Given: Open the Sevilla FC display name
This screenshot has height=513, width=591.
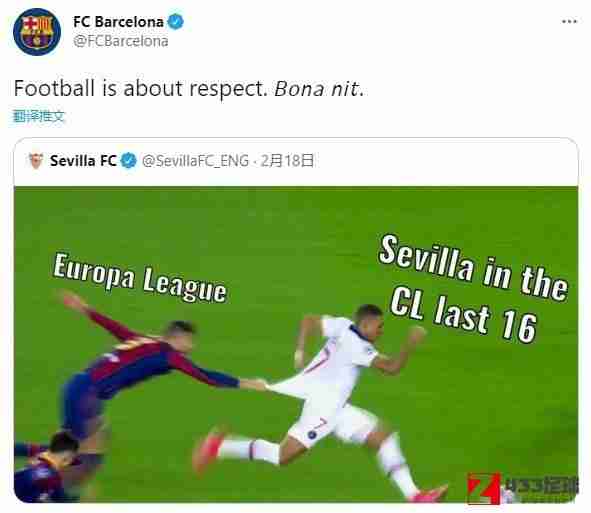Looking at the screenshot, I should click(83, 161).
